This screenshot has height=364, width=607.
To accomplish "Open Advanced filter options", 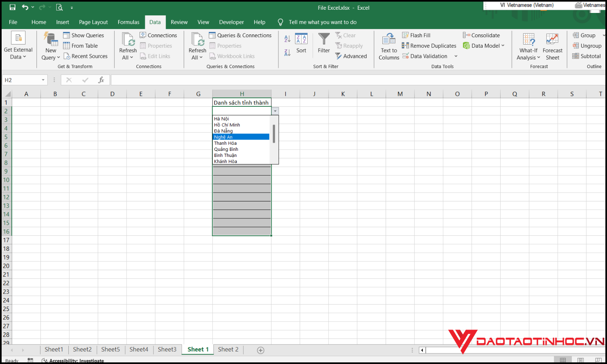I will coord(351,56).
